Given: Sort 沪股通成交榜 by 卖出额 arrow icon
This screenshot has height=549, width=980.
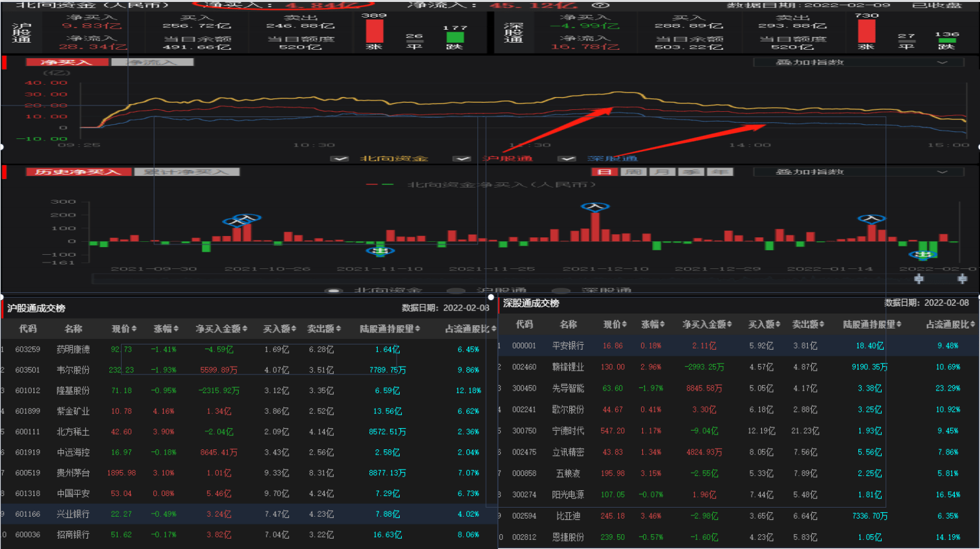Looking at the screenshot, I should click(338, 329).
